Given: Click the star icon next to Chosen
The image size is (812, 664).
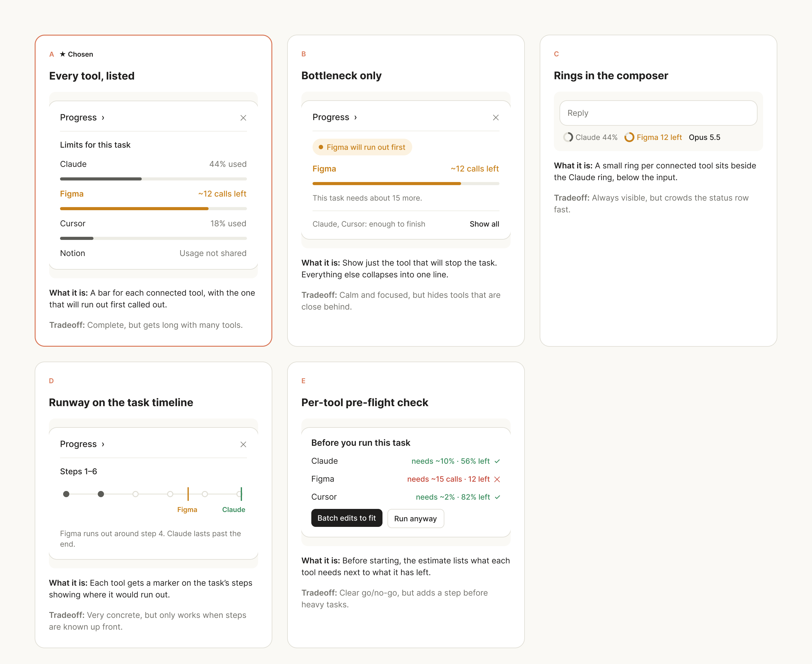Looking at the screenshot, I should 63,54.
